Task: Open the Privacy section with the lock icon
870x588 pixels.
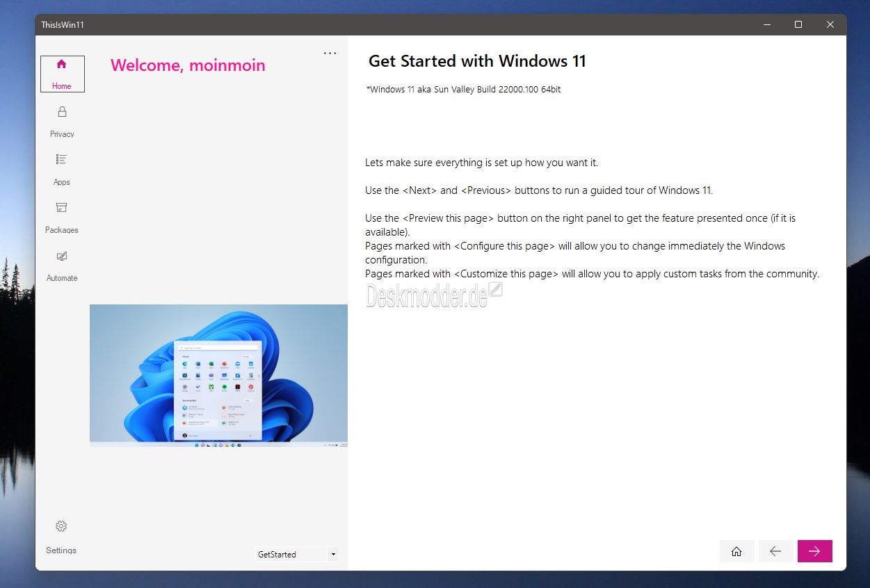Action: pyautogui.click(x=62, y=122)
